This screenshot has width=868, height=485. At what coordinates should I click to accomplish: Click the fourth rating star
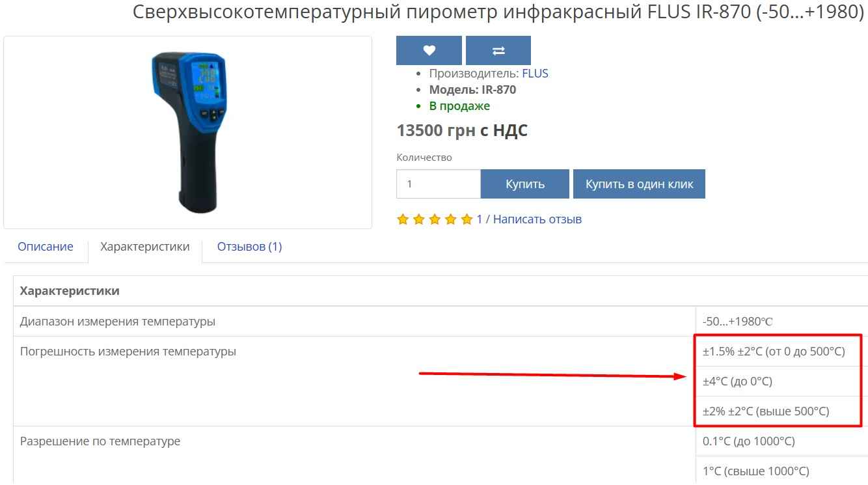[451, 219]
